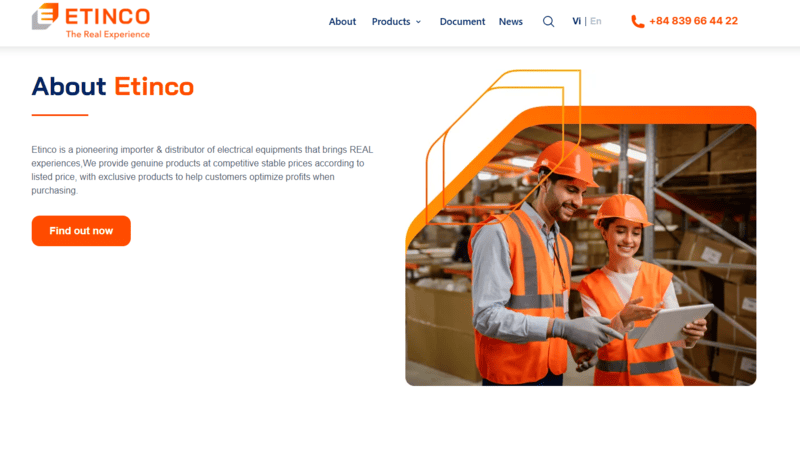
Task: Open the Products menu item
Action: tap(391, 21)
